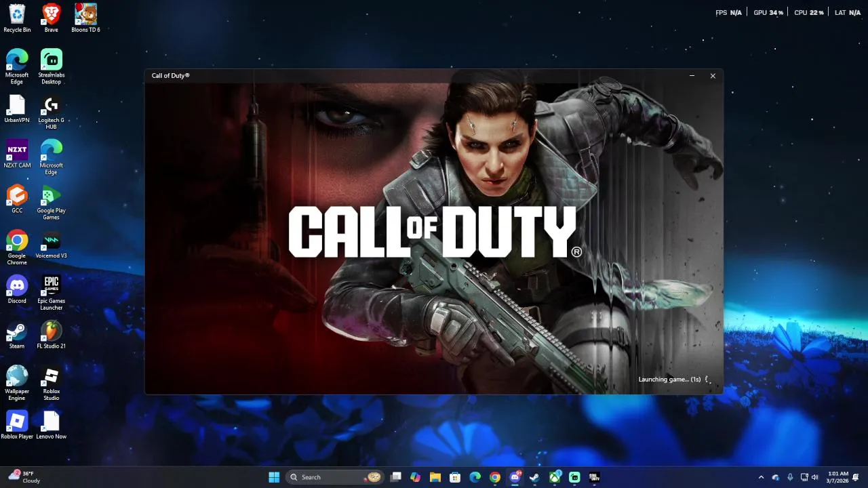The height and width of the screenshot is (488, 868).
Task: Launch NZXT CAM from desktop
Action: click(17, 154)
